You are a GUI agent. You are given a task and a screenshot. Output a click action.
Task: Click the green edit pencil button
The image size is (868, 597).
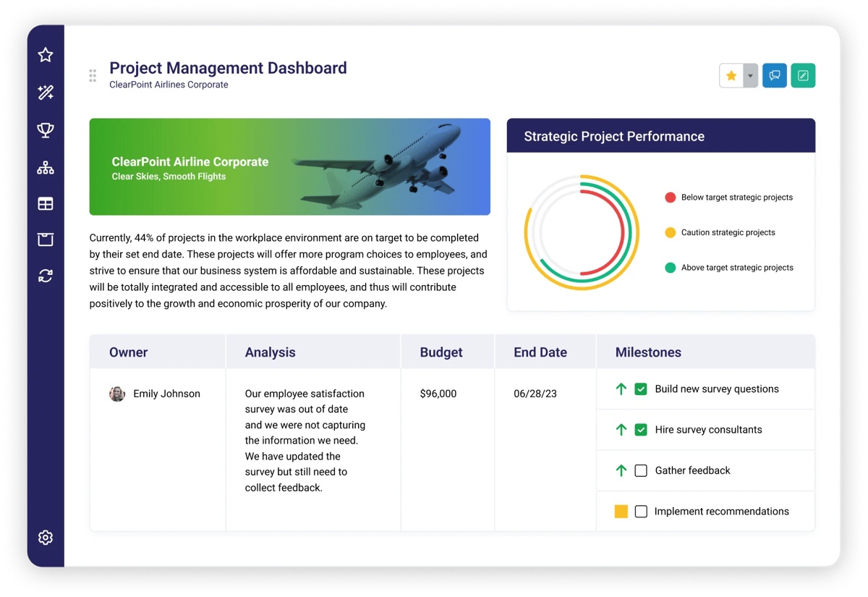(x=803, y=76)
